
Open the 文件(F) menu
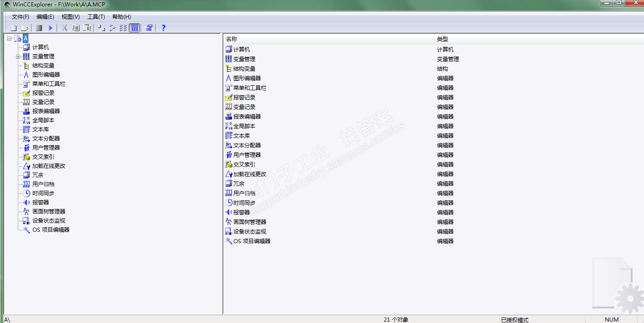coord(21,16)
